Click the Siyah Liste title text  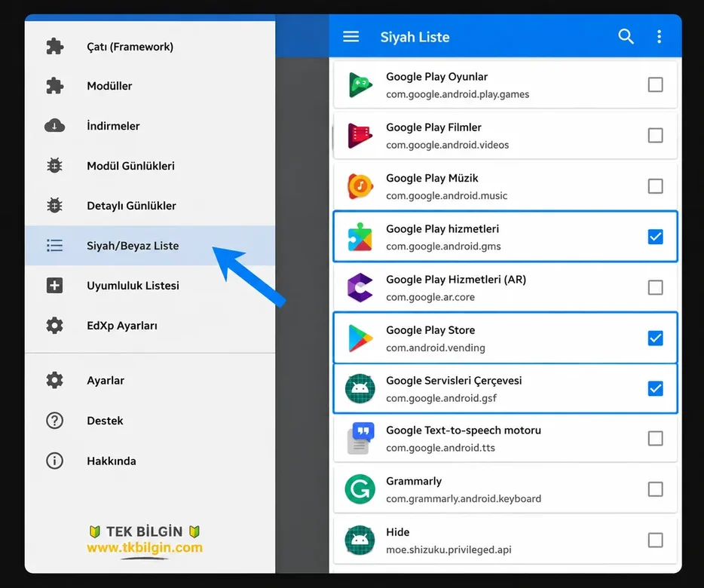(x=415, y=37)
